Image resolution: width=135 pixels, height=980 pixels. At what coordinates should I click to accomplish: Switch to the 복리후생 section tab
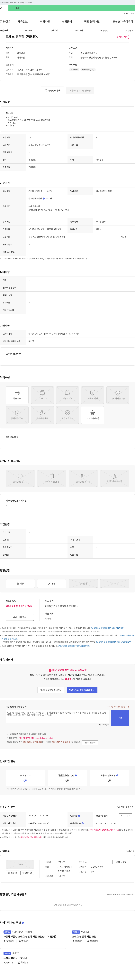pyautogui.click(x=79, y=30)
